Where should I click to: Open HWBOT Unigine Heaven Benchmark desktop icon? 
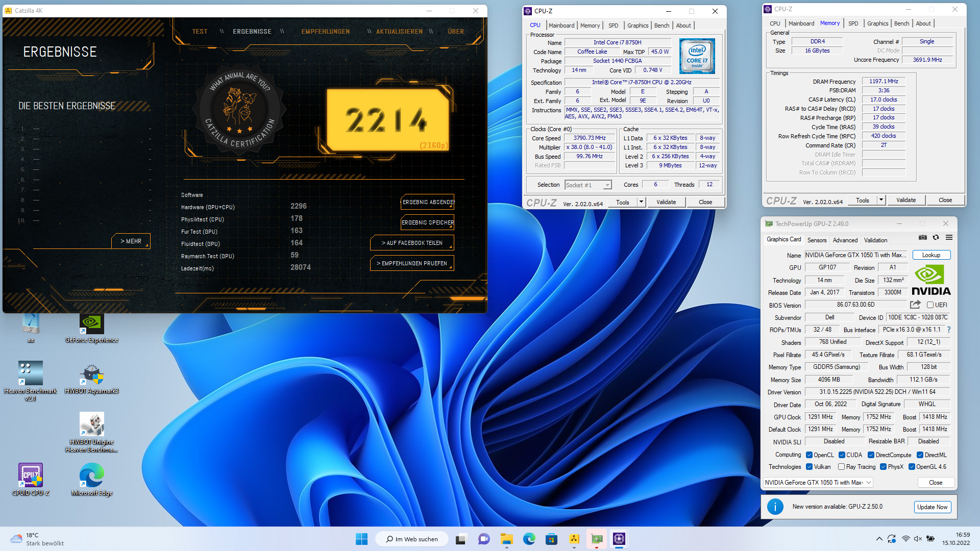coord(92,432)
